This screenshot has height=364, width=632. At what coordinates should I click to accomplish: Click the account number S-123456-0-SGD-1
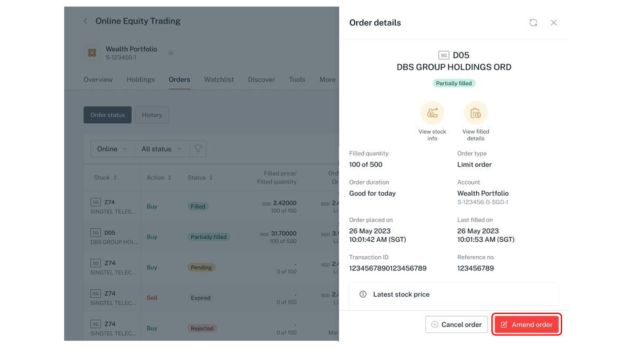click(482, 202)
